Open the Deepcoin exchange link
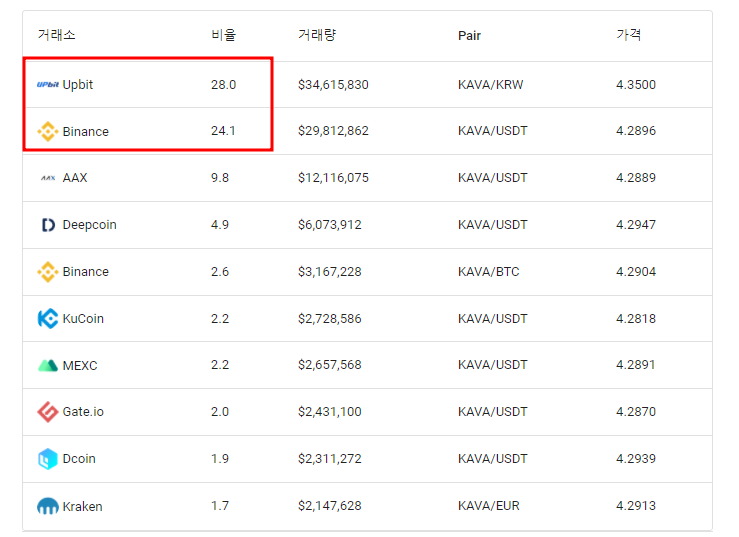739x537 pixels. point(90,225)
